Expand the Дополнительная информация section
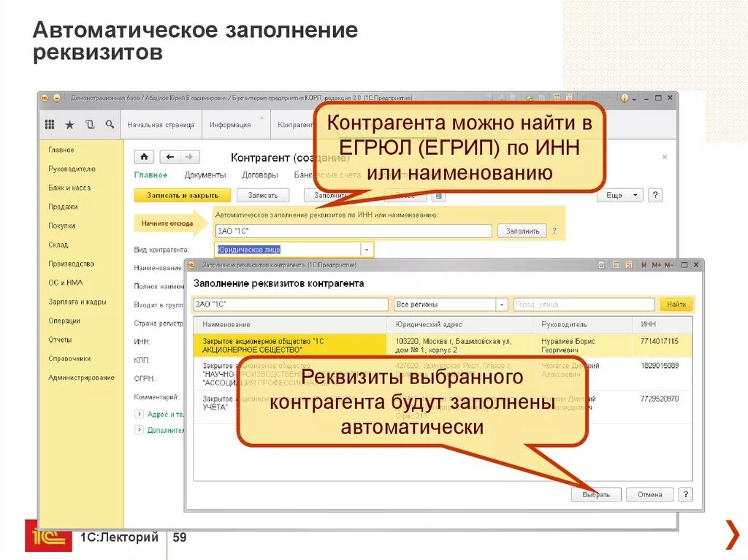 [x=139, y=430]
